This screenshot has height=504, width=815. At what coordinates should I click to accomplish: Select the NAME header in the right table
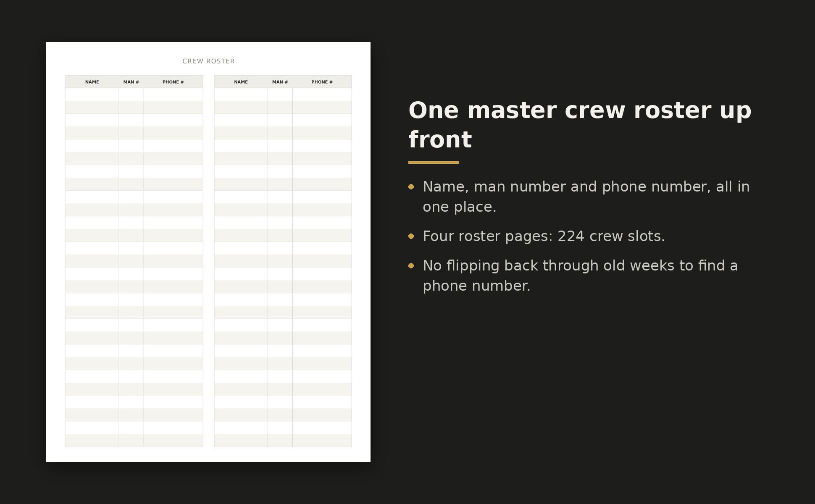241,82
